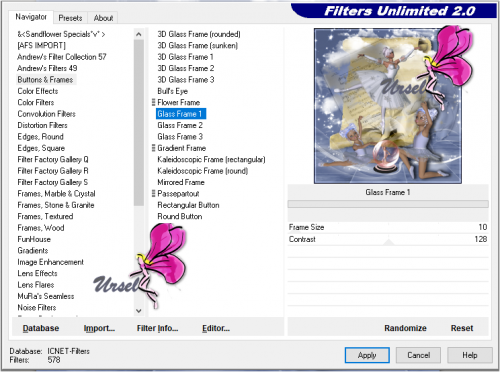
Task: Select Edges, Round category
Action: click(40, 137)
